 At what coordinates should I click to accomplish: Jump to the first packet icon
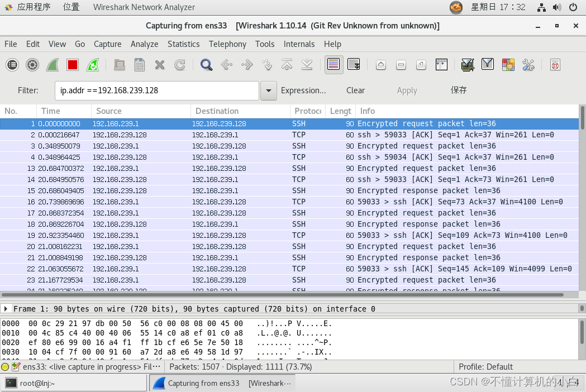click(287, 65)
